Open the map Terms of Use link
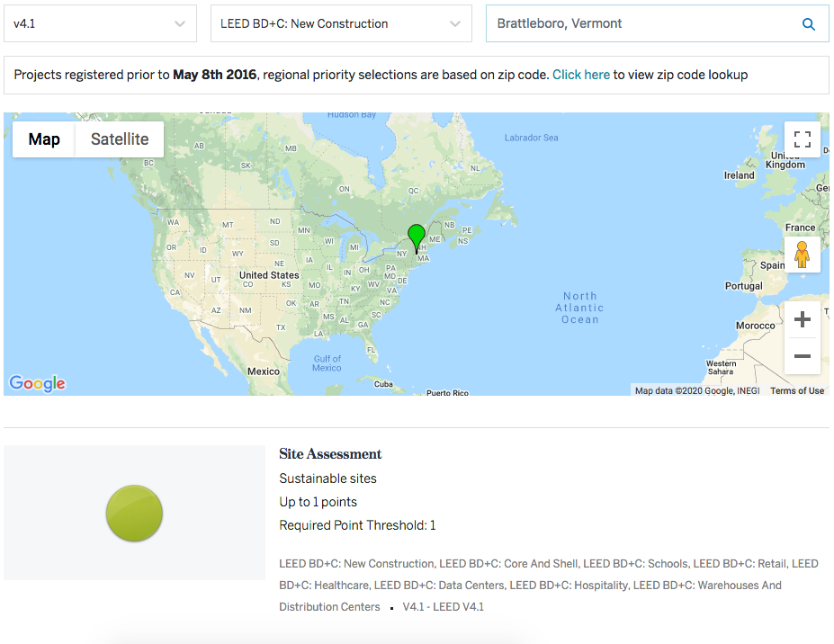 click(x=796, y=390)
